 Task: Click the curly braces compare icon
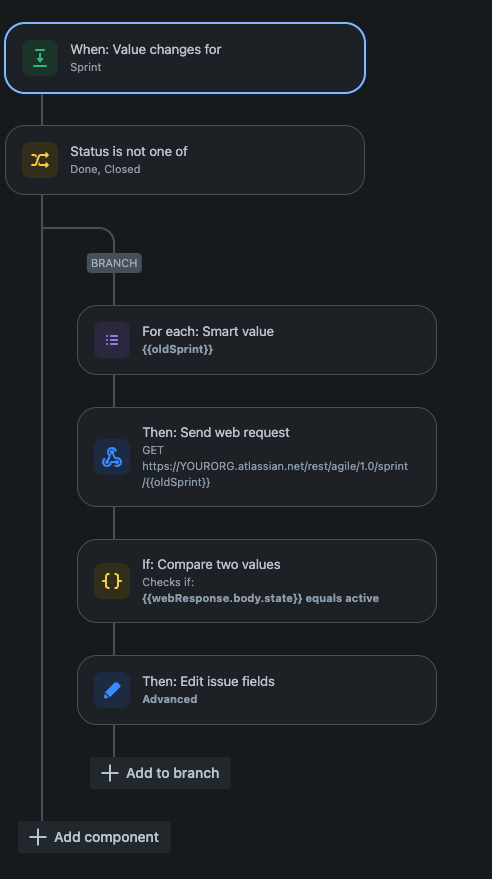coord(112,581)
